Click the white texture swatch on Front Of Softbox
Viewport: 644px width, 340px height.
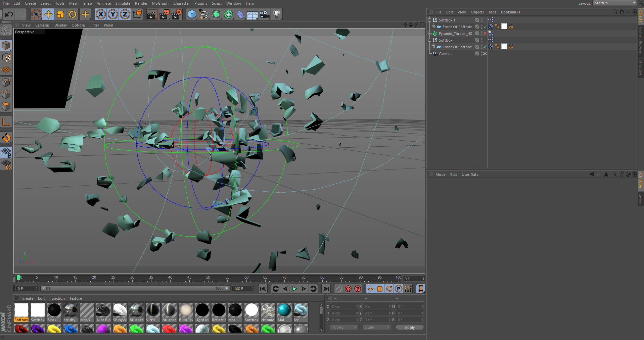pyautogui.click(x=504, y=27)
